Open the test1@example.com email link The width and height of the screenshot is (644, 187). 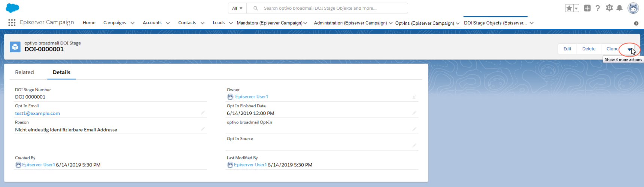[37, 113]
